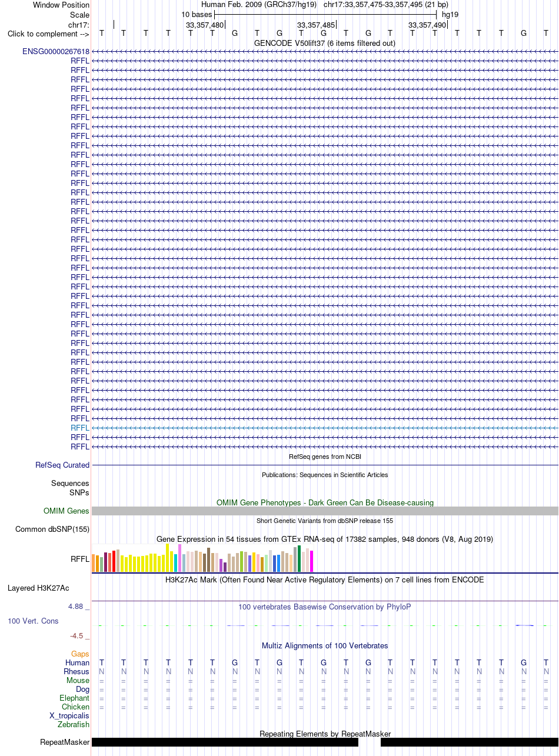Click Short Genetic Variants from dbSNP title
Viewport: 559px width, 756px height.
(325, 521)
